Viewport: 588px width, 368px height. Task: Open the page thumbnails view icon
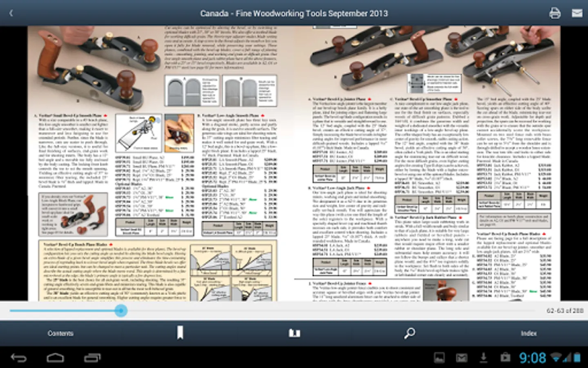(294, 333)
